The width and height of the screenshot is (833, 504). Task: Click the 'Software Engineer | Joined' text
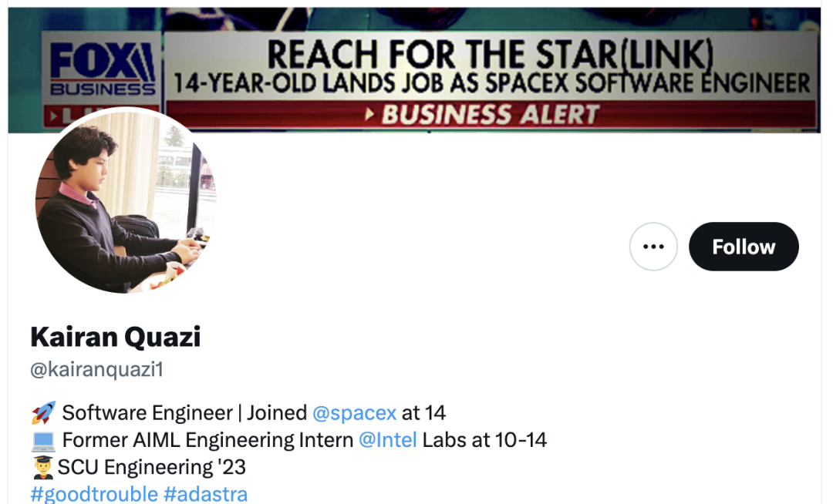pos(184,413)
